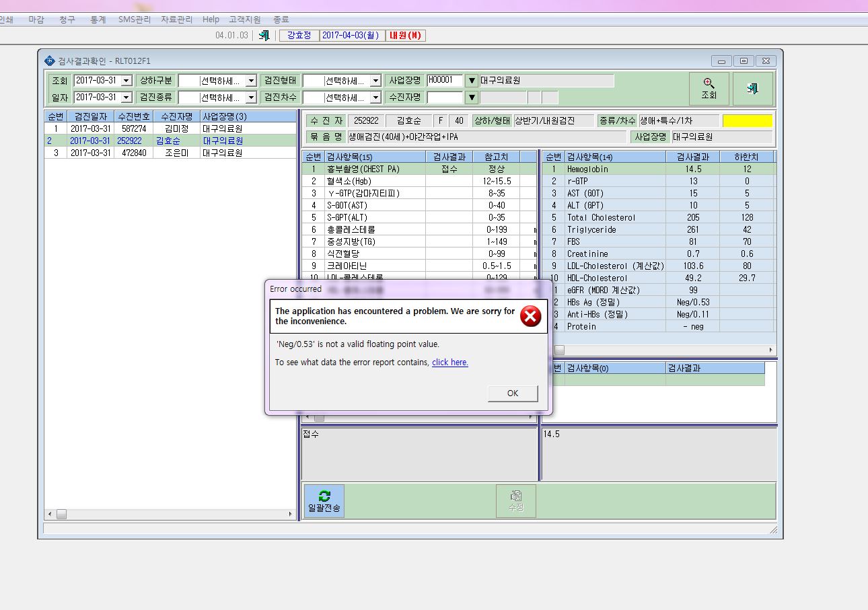Image resolution: width=868 pixels, height=610 pixels.
Task: Click the yellow color box in 수진자 panel
Action: 748,121
